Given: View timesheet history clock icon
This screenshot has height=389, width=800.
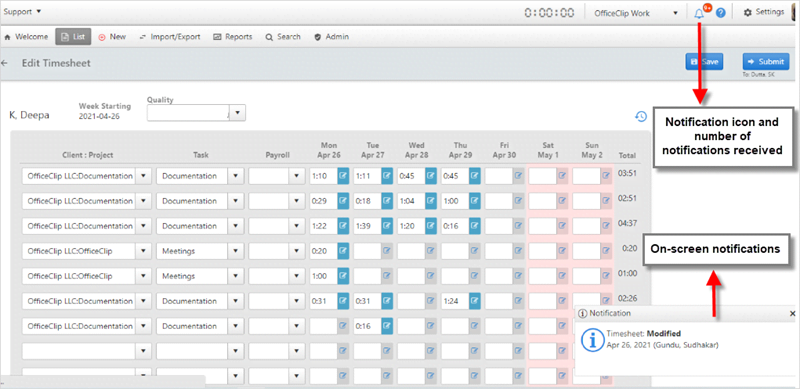Looking at the screenshot, I should [641, 116].
